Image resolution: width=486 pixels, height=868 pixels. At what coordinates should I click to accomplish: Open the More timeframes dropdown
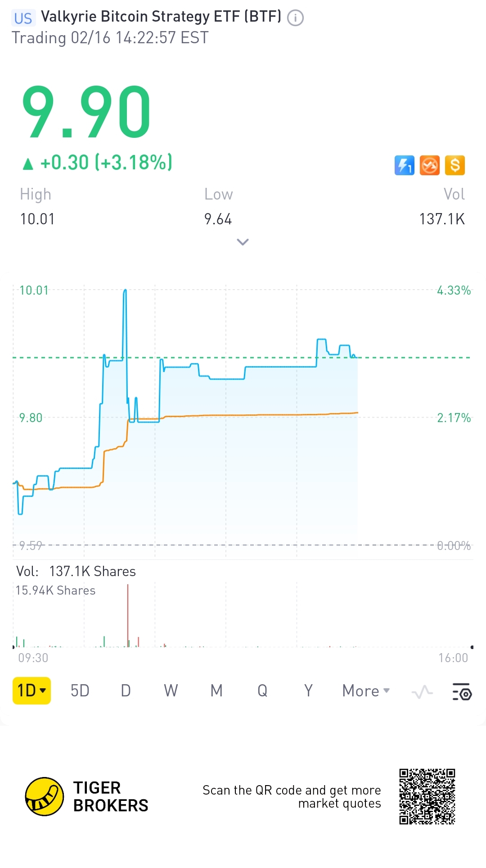click(x=365, y=691)
